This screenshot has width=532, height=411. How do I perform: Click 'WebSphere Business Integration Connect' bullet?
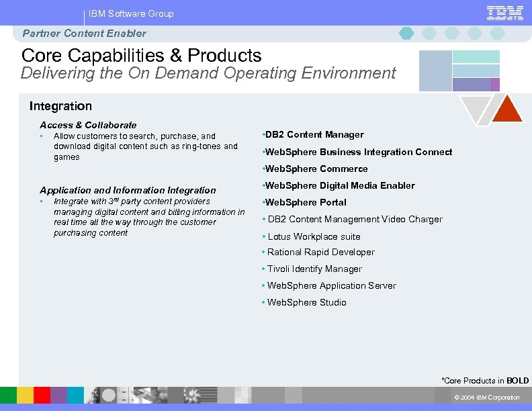[357, 152]
